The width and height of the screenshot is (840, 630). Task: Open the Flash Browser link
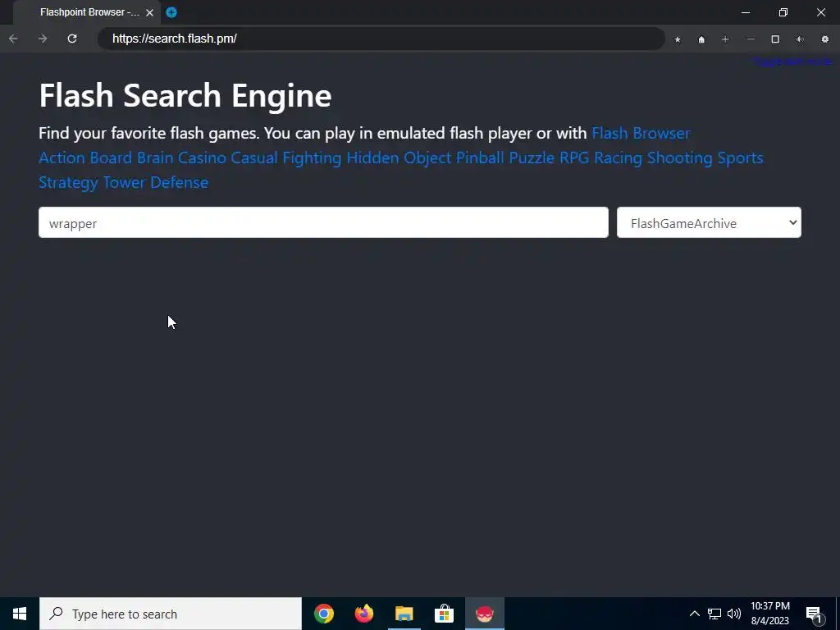[641, 133]
